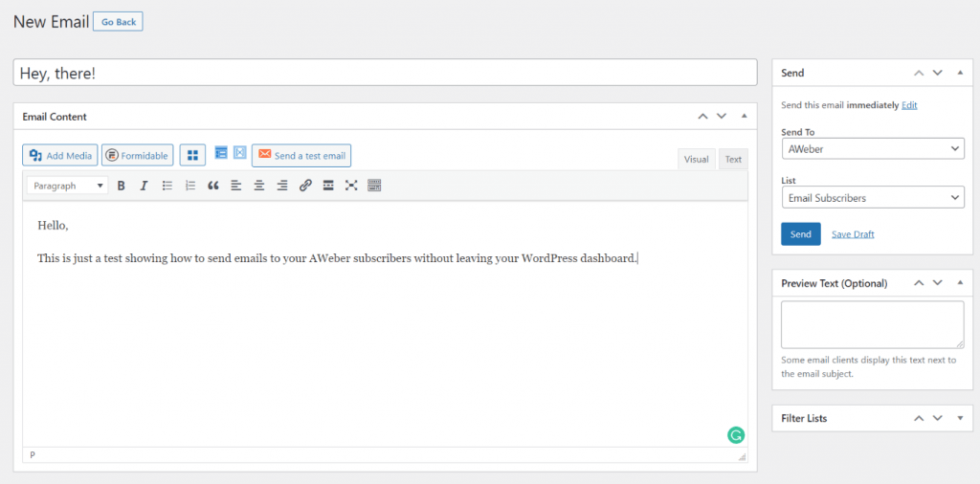The width and height of the screenshot is (980, 484).
Task: Align text left
Action: [x=235, y=186]
